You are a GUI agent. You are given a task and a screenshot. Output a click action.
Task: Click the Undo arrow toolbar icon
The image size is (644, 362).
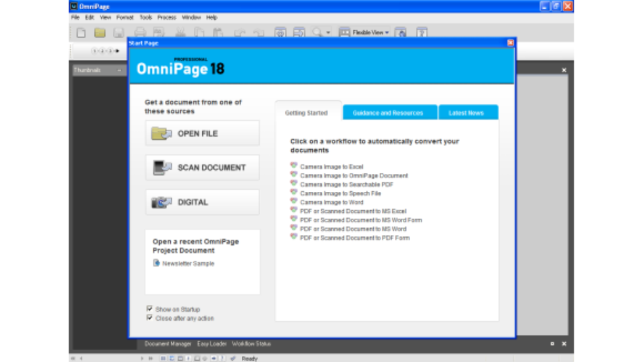click(x=240, y=32)
